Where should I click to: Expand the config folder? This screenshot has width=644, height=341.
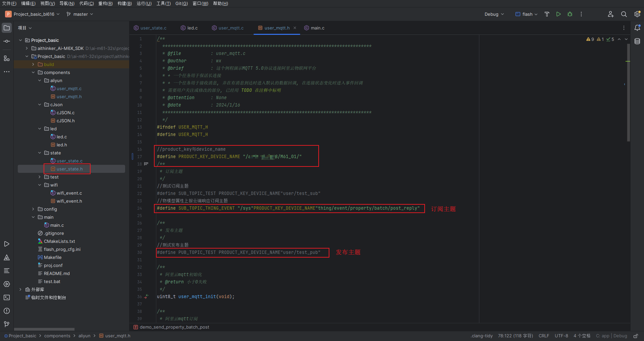click(33, 209)
